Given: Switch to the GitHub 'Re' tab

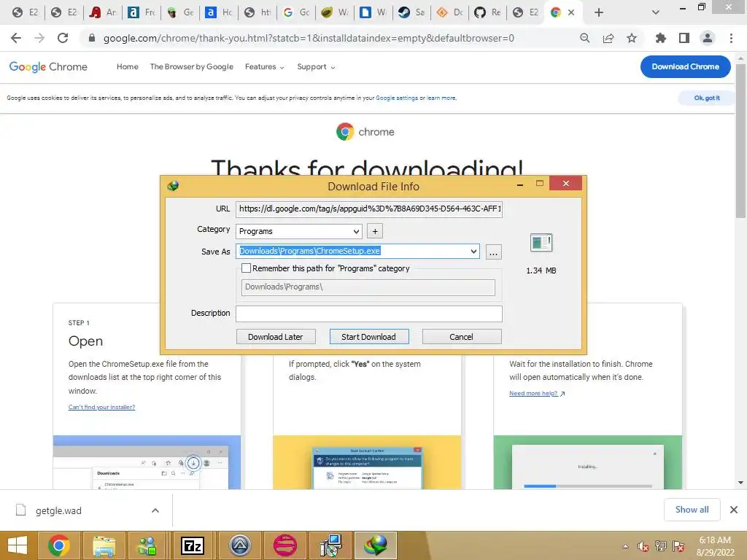Looking at the screenshot, I should 487,12.
